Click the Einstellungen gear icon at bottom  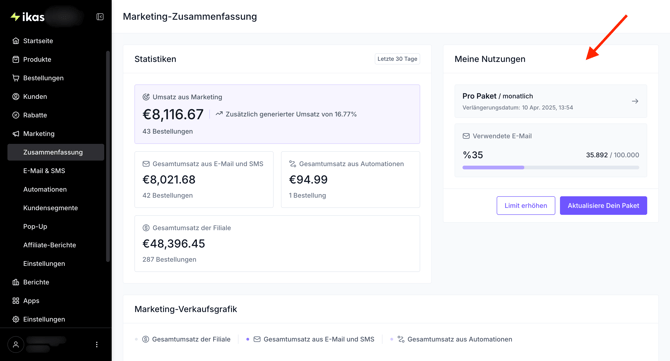[x=16, y=319]
